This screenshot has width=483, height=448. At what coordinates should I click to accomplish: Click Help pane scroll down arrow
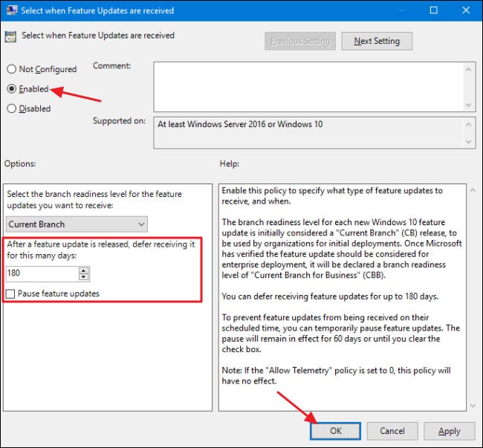click(473, 405)
